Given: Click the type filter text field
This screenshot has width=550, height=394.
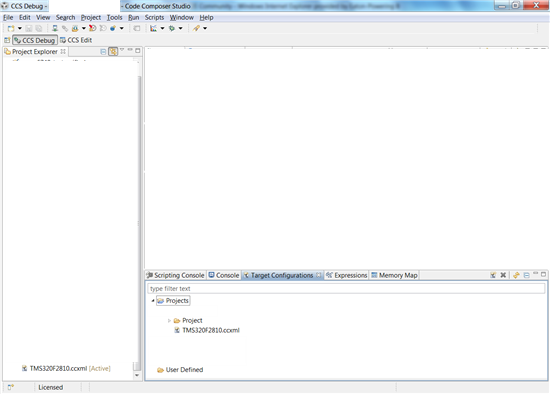Looking at the screenshot, I should coord(346,288).
